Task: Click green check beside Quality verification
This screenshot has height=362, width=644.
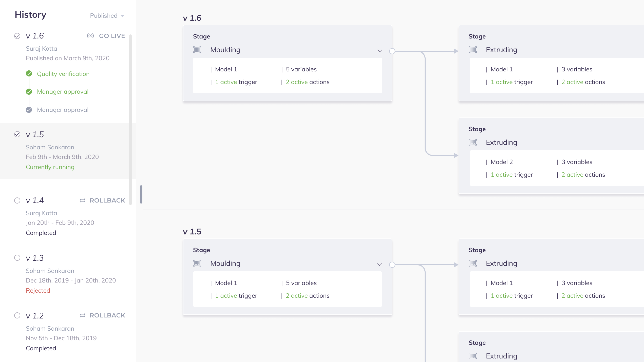Action: 29,74
